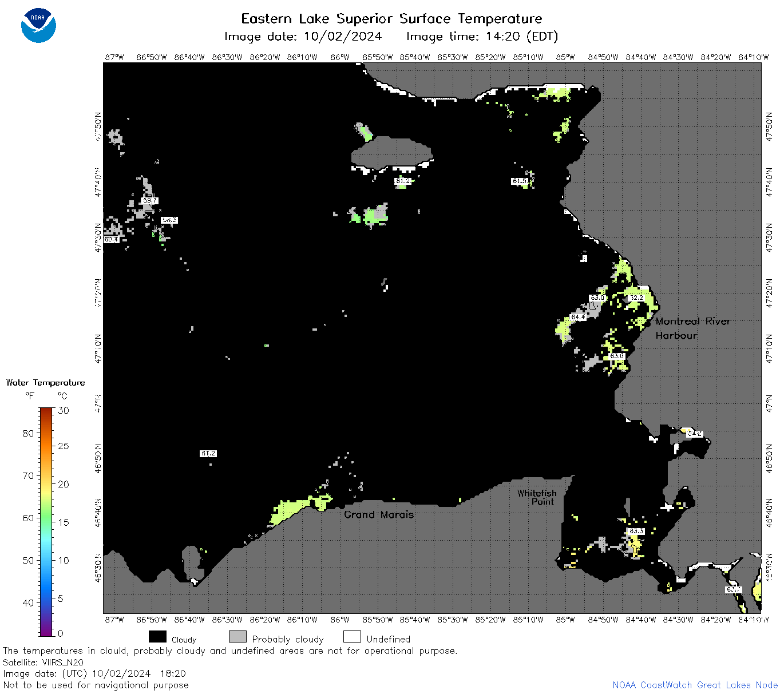Click the 63.0 marker nearest the 64.4 marker
Image resolution: width=784 pixels, height=694 pixels.
point(597,298)
